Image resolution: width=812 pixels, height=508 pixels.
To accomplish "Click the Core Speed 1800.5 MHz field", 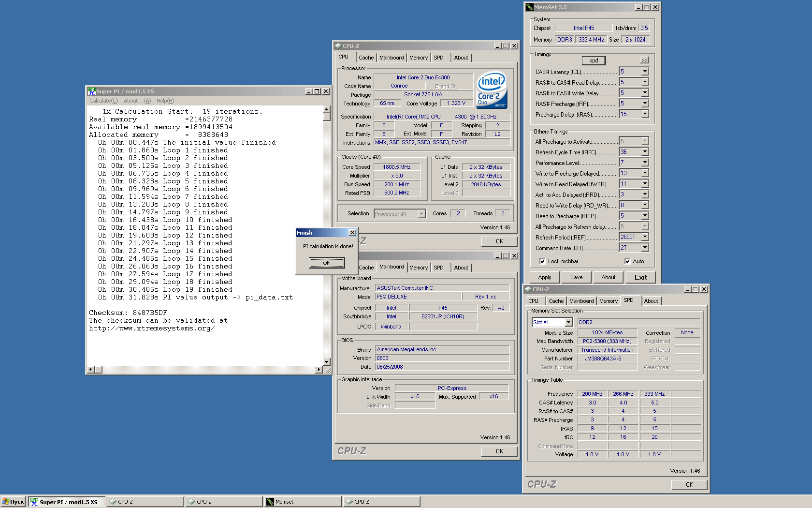I will (397, 167).
